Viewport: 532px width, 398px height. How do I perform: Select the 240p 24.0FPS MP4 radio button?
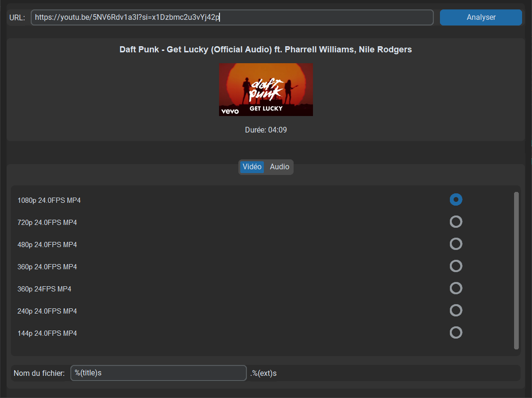456,310
